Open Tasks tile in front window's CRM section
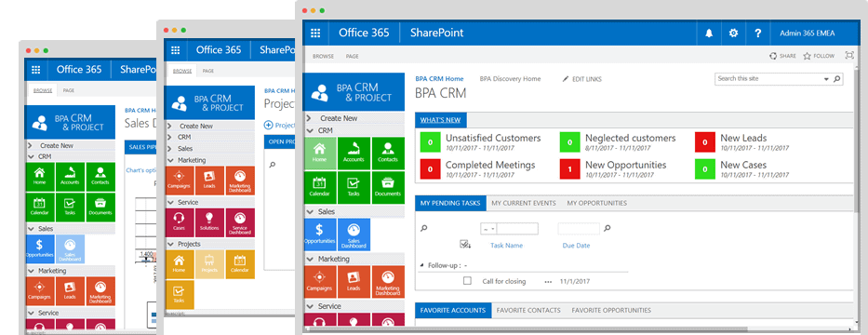868x335 pixels. [354, 187]
